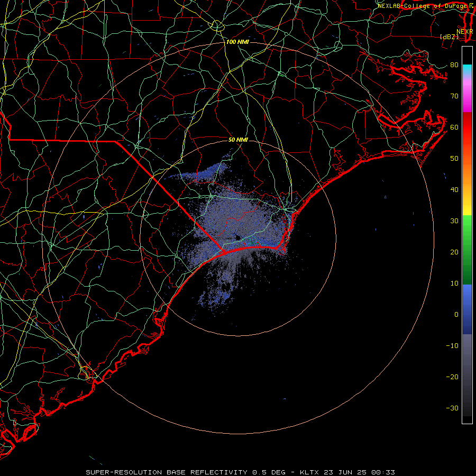Click the -20 value on the dBZ scale
This screenshot has width=476, height=476.
point(452,377)
